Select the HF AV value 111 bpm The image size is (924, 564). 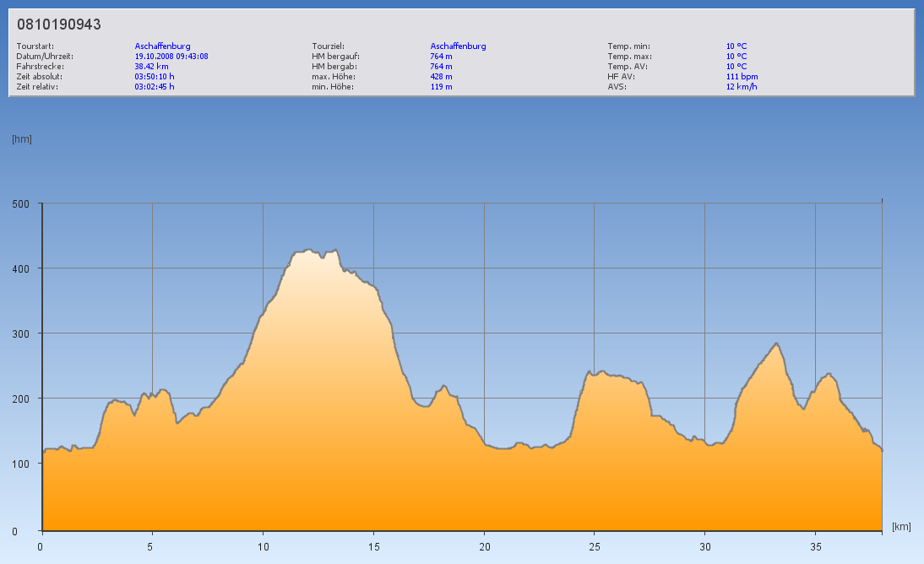point(742,77)
